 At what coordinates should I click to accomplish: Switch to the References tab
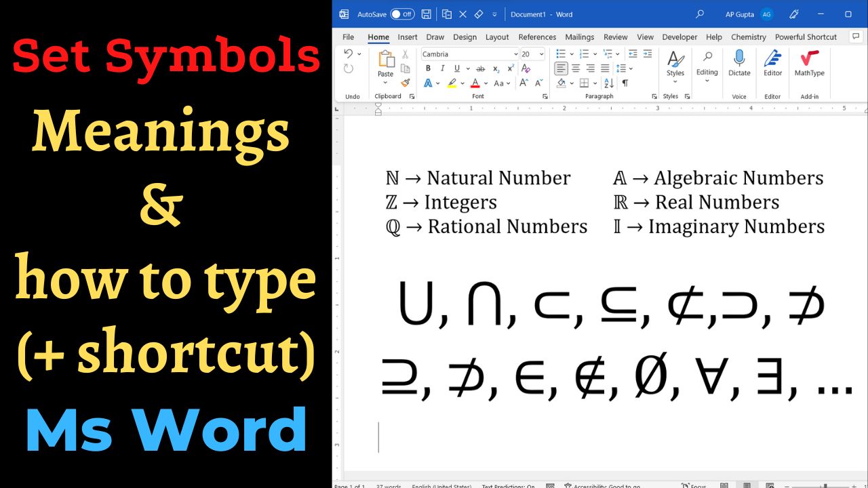537,37
